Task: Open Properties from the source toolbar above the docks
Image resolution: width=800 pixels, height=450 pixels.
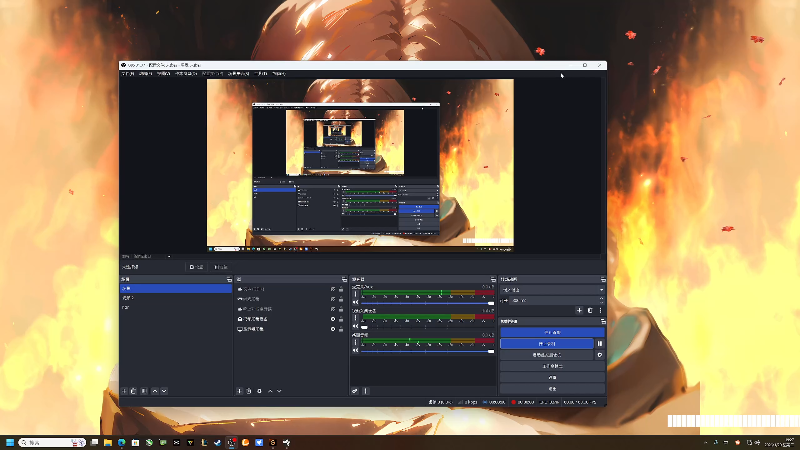Action: click(x=196, y=267)
